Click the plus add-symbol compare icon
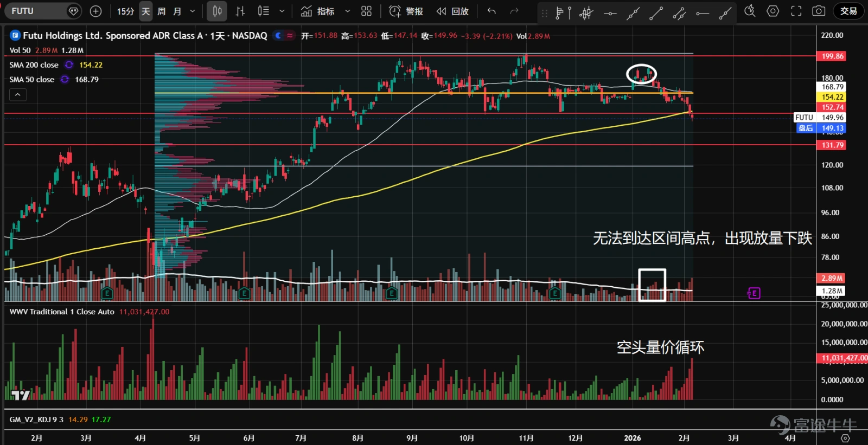This screenshot has width=868, height=445. point(95,11)
